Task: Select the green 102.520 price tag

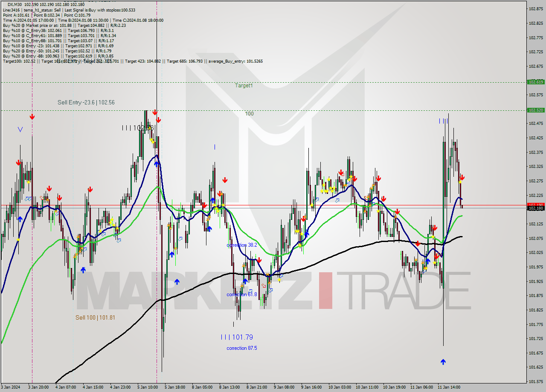Action: tap(536, 110)
